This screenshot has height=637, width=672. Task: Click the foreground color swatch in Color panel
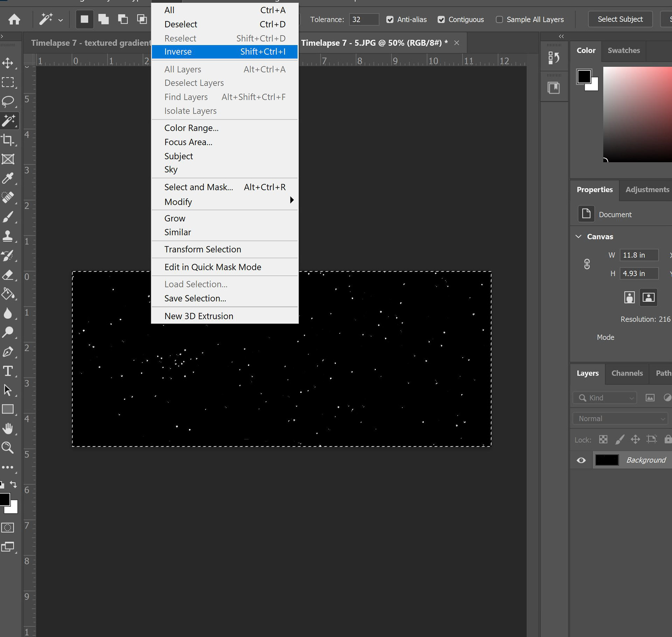click(x=583, y=76)
